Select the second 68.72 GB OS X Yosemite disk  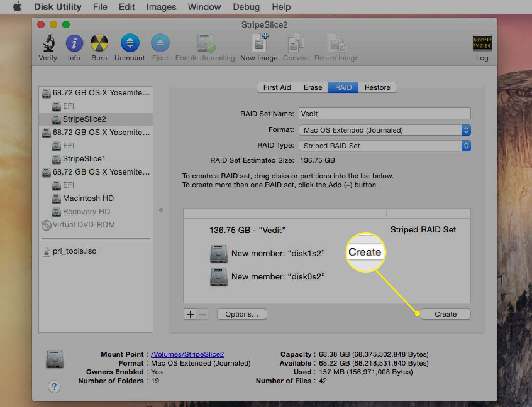[96, 133]
